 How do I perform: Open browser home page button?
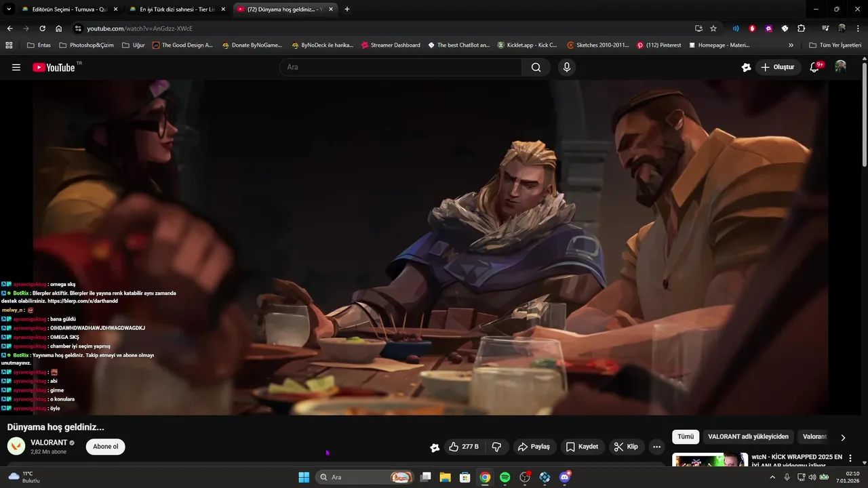coord(59,28)
